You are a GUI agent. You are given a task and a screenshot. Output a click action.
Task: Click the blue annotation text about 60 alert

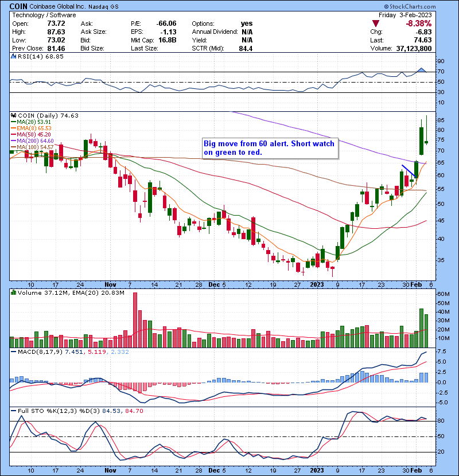269,148
